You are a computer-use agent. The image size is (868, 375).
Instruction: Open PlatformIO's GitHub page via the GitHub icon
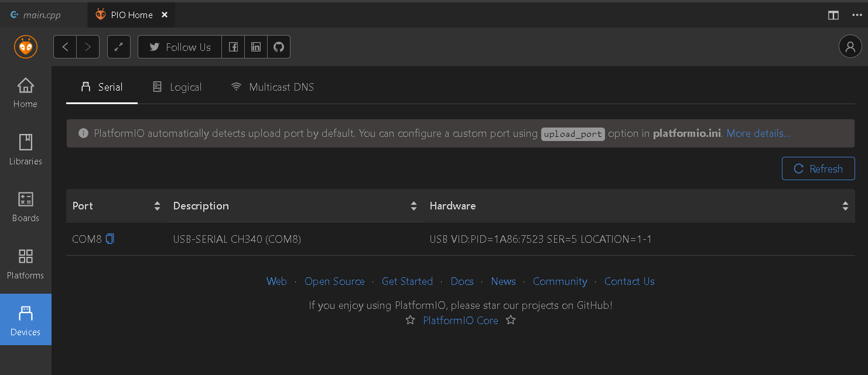point(279,47)
